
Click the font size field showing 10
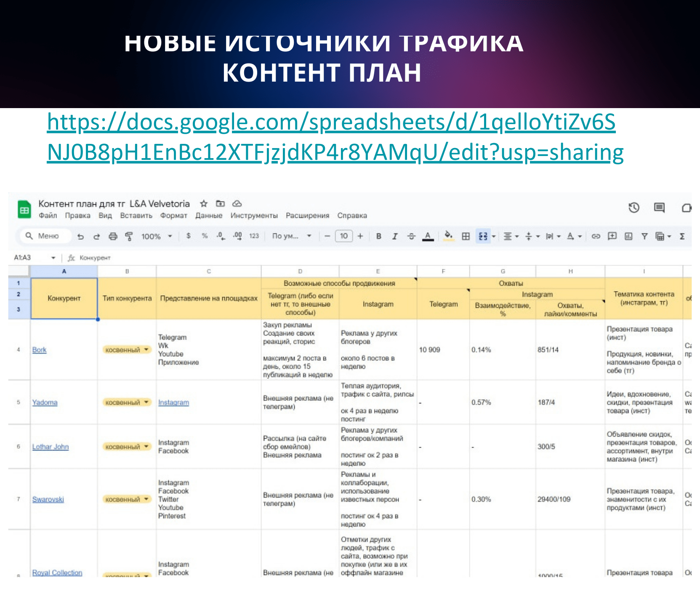click(343, 236)
